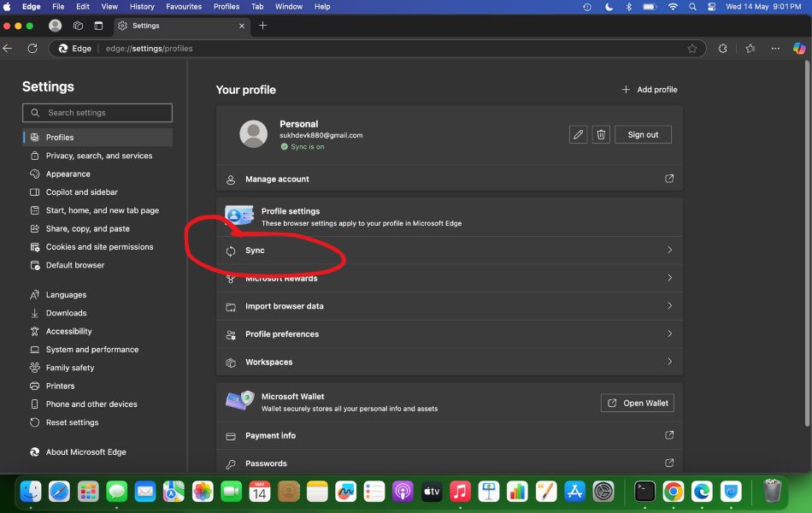Expand the Import browser data chevron

pyautogui.click(x=669, y=306)
